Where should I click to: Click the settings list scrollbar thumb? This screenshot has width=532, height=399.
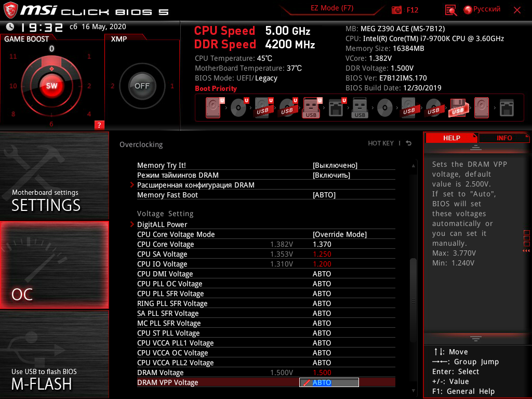[413, 300]
